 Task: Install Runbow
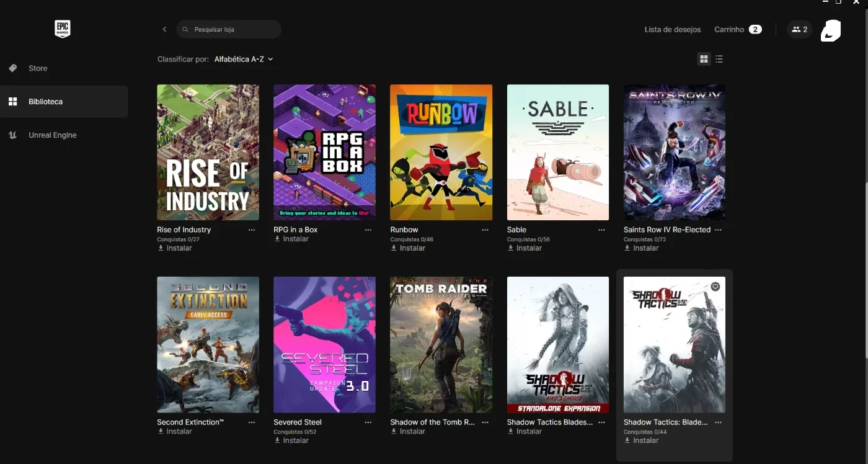[x=408, y=248]
